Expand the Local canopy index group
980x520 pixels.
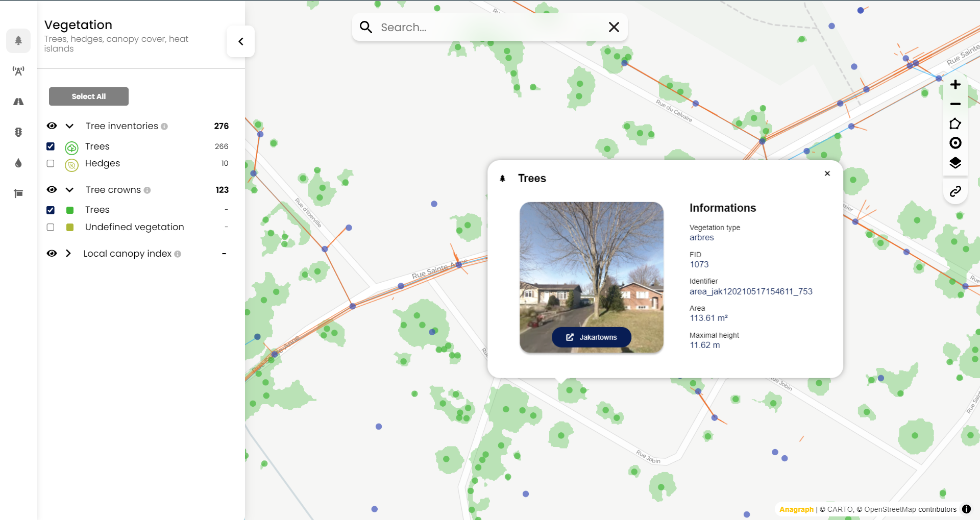click(x=68, y=254)
